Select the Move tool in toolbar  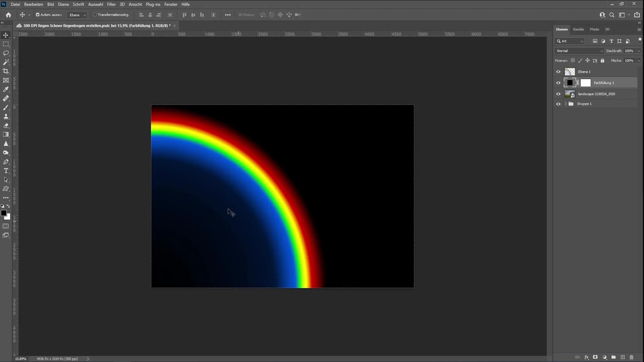pos(6,35)
